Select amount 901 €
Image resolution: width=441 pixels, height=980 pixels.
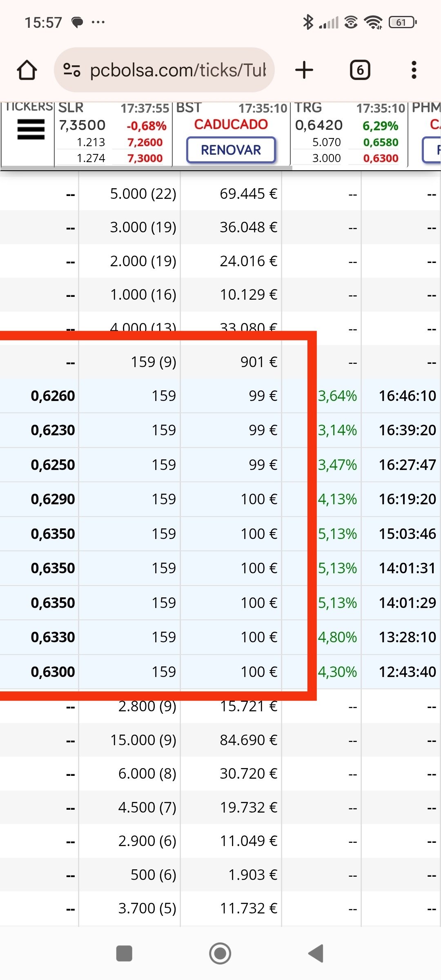[x=259, y=362]
